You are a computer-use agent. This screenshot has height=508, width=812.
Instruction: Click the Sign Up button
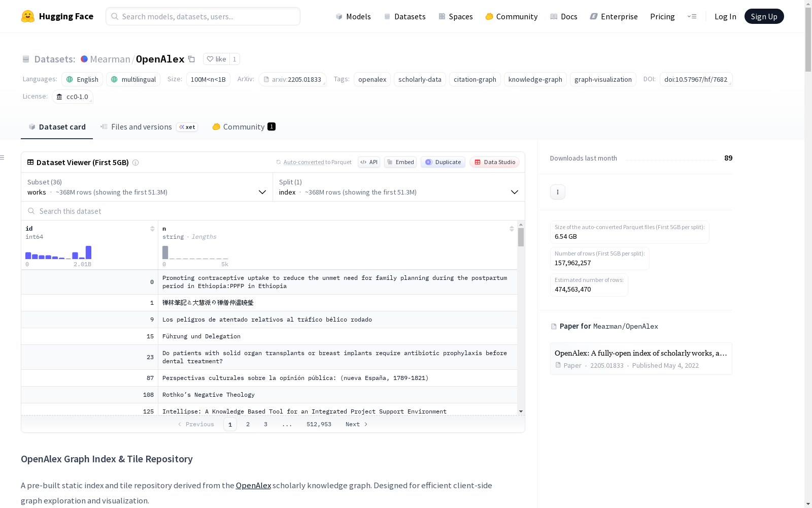tap(764, 16)
